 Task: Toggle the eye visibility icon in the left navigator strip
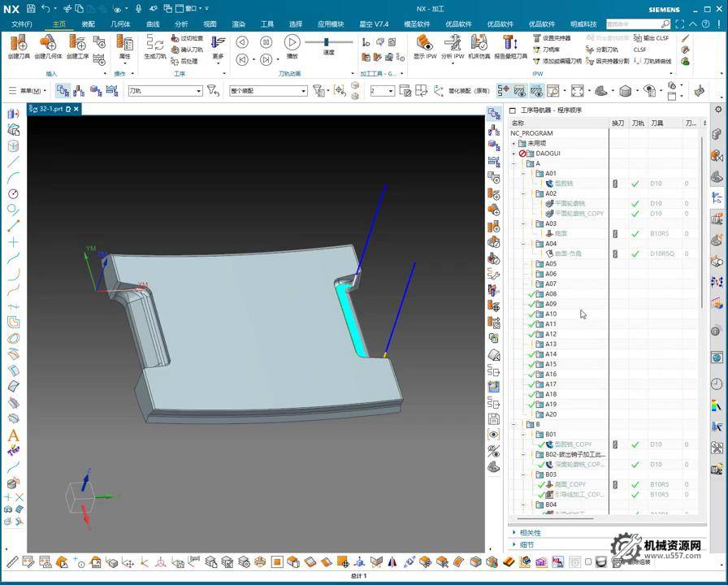coord(493,435)
